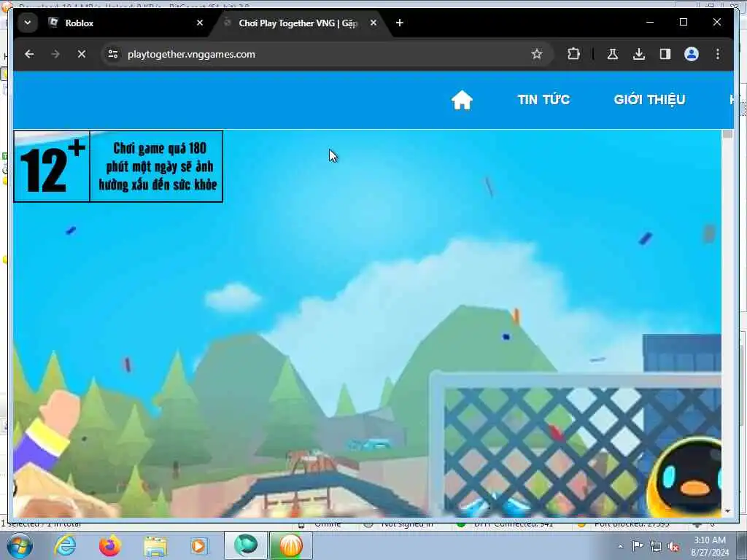Viewport: 747px width, 560px height.
Task: Open Windows Media Player from taskbar
Action: [x=200, y=546]
